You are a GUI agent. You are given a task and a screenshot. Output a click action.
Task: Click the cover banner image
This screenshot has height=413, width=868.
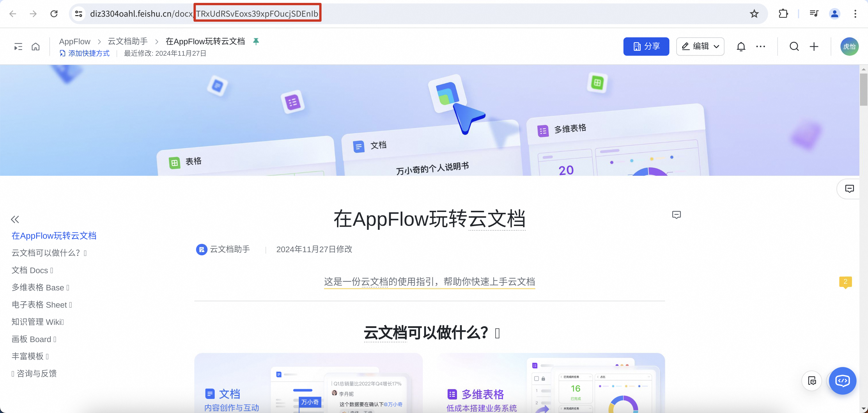[x=430, y=120]
